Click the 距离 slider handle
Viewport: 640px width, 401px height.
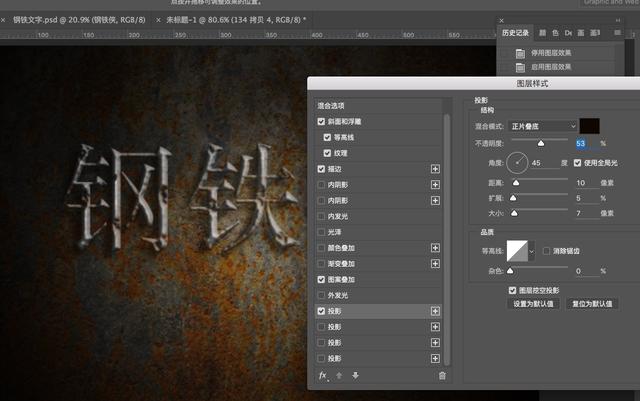pos(516,183)
